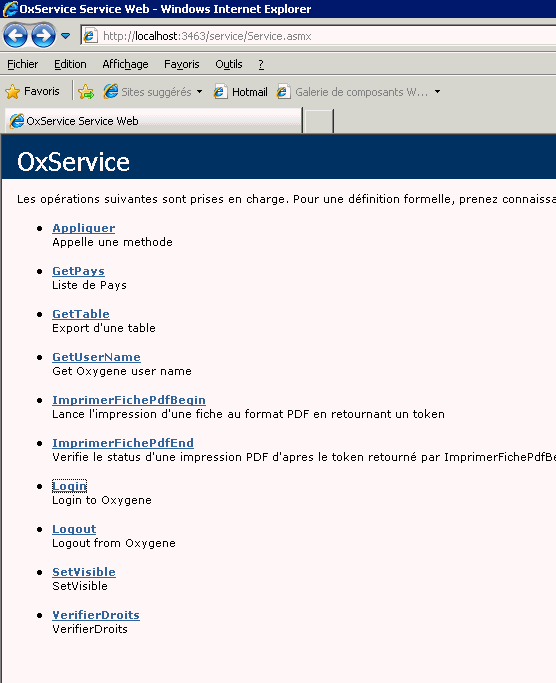Screen dimensions: 556x683
Task: Click the page icon in address bar
Action: (90, 36)
